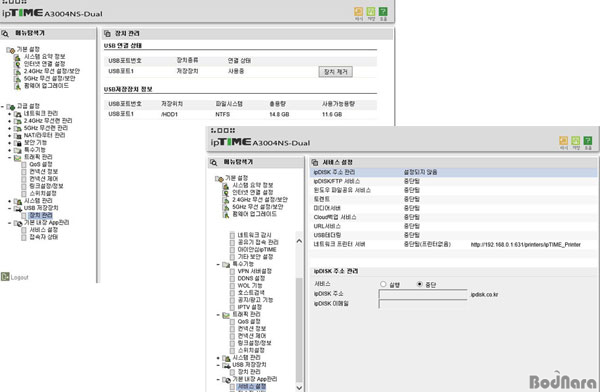Image resolution: width=600 pixels, height=392 pixels.
Task: Click the Logout link
Action: 20,278
